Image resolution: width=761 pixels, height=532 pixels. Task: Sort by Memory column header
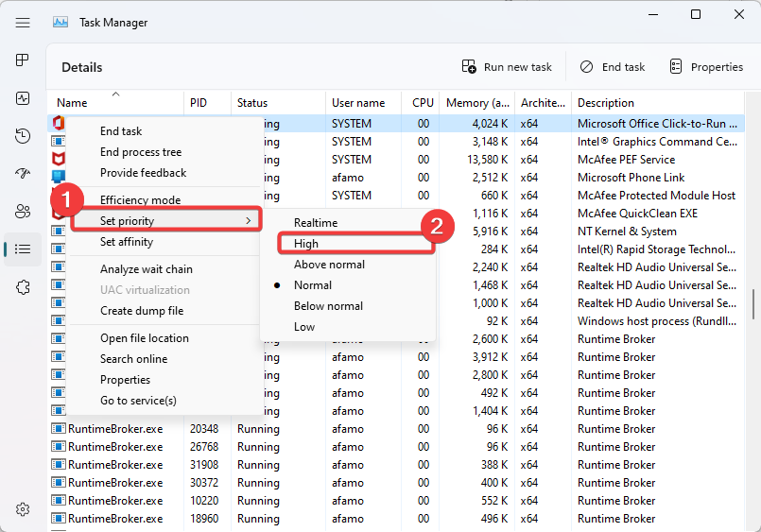click(x=477, y=102)
